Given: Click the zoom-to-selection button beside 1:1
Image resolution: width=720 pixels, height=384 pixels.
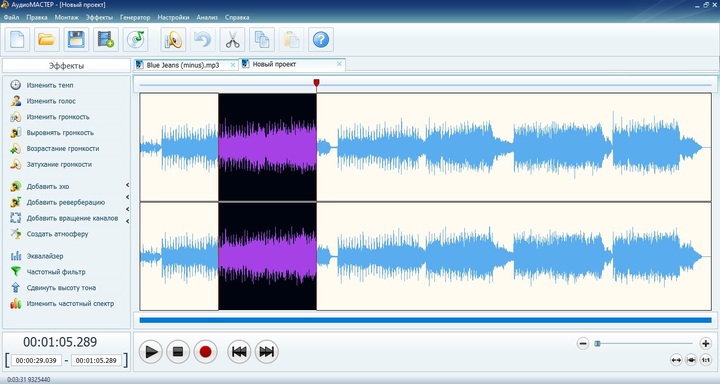Looking at the screenshot, I should coord(691,360).
